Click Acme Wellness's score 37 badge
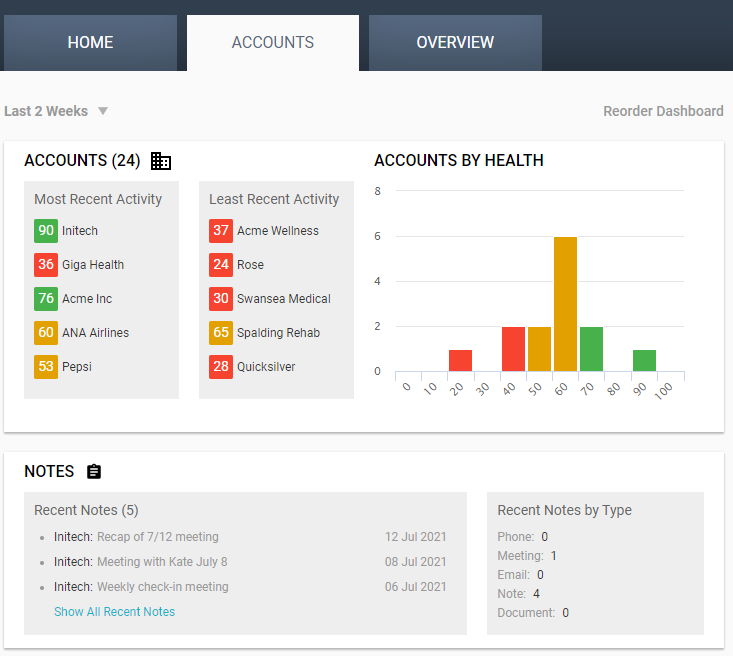This screenshot has width=733, height=656. click(220, 231)
